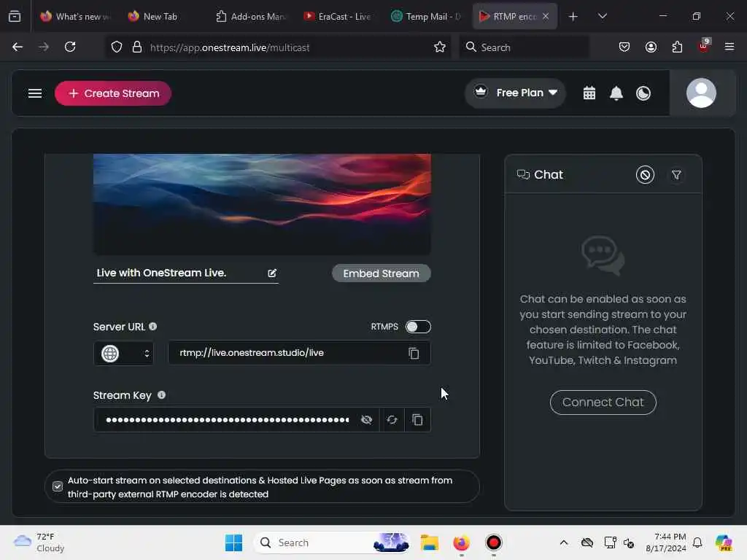Open the Firefox account icon
The height and width of the screenshot is (560, 747).
click(x=651, y=47)
